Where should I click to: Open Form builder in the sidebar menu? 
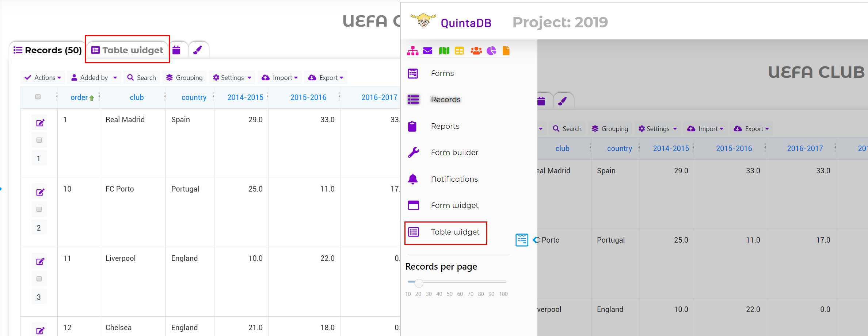click(454, 152)
